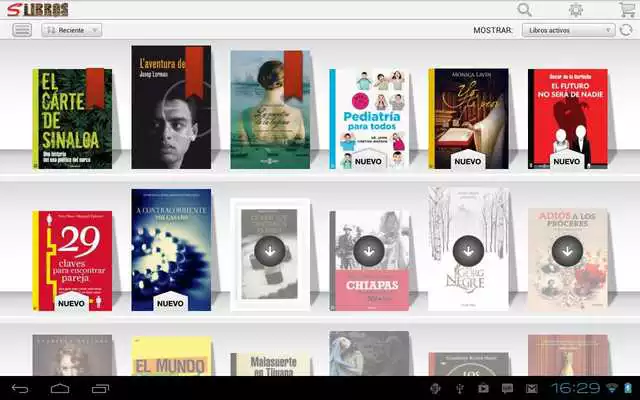Open the Libros activos filter dropdown
The image size is (640, 400).
click(x=568, y=30)
